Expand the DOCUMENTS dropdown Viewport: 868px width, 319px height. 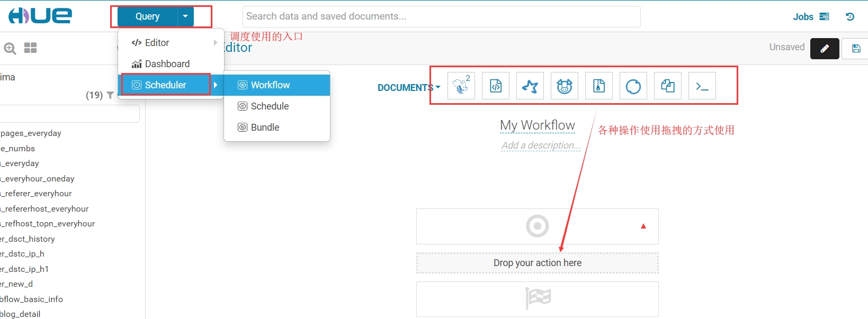coord(409,88)
